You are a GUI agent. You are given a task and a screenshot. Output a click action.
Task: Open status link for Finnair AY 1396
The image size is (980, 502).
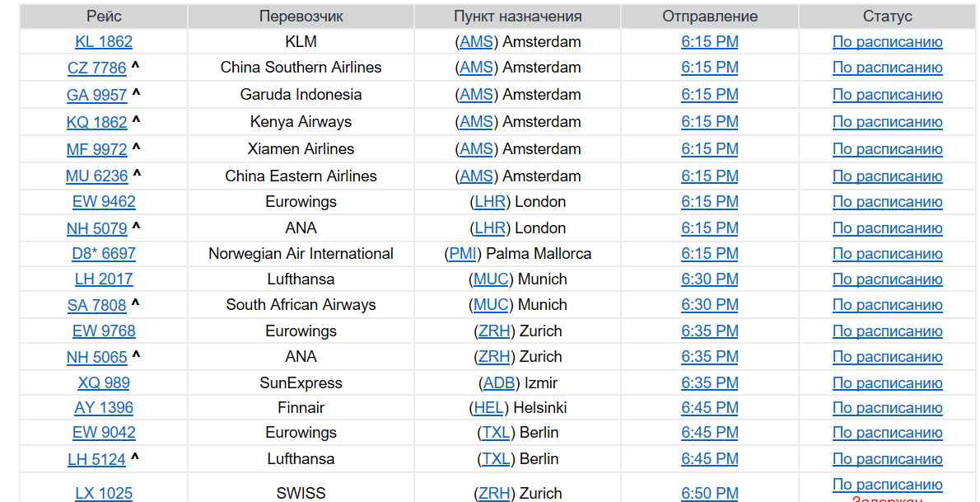pos(887,408)
